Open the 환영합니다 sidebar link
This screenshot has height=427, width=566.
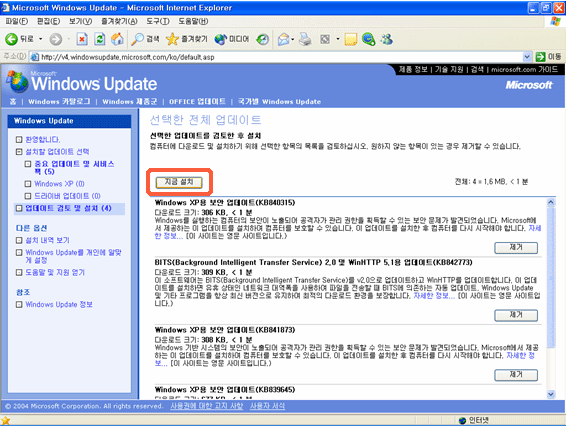[x=43, y=139]
